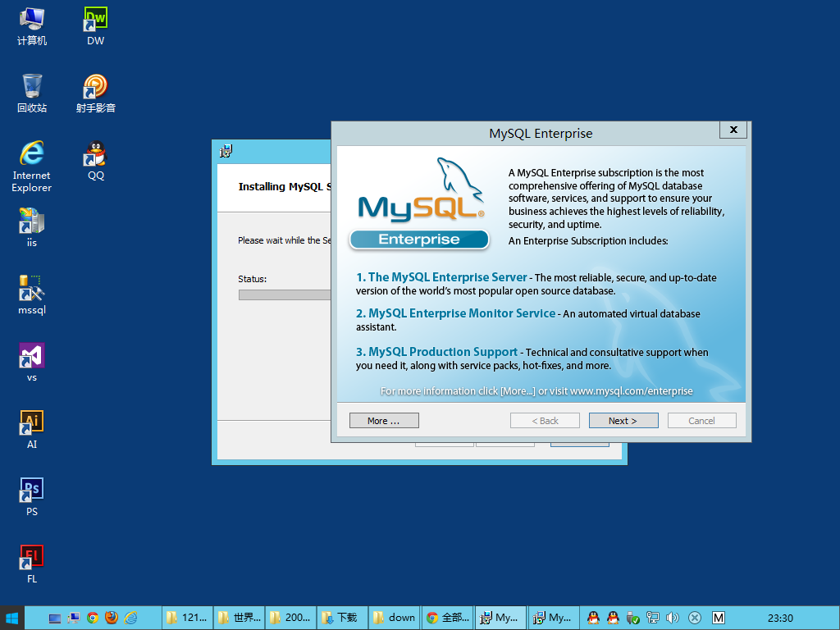The height and width of the screenshot is (630, 840).
Task: Click the first QQ penguin tray icon
Action: (x=593, y=618)
